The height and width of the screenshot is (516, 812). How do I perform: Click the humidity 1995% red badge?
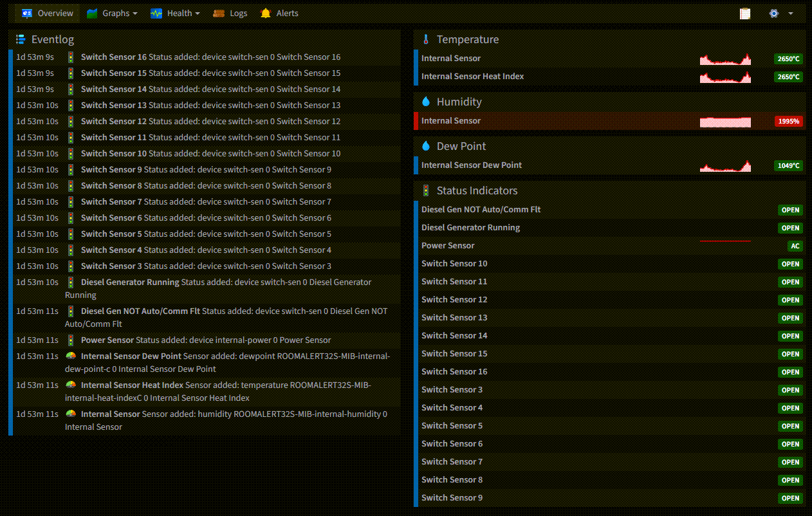(788, 122)
